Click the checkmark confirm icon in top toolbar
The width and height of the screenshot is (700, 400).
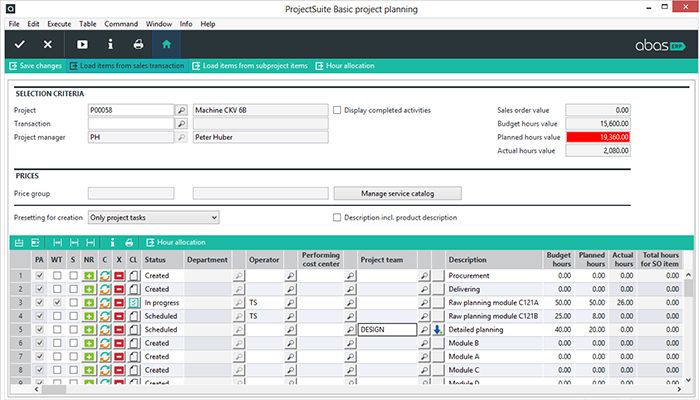[x=19, y=44]
